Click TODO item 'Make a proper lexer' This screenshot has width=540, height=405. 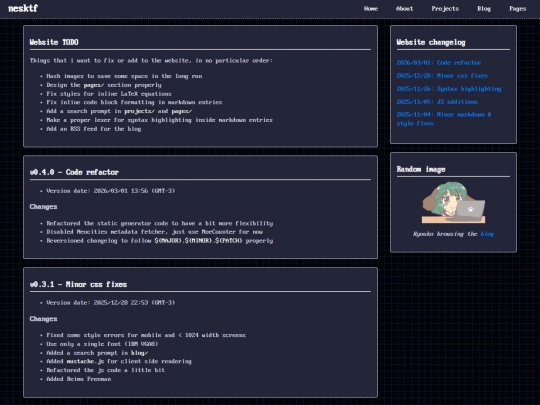(159, 120)
